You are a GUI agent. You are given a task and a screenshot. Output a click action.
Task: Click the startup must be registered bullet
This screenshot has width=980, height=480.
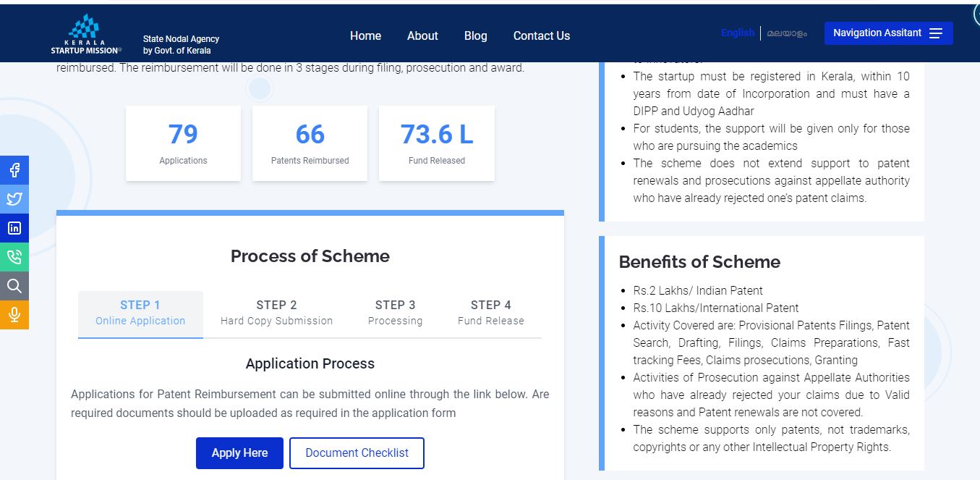click(772, 93)
